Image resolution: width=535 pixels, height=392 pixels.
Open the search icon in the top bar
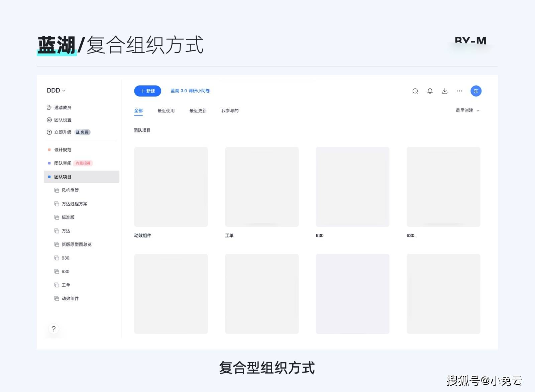click(415, 91)
